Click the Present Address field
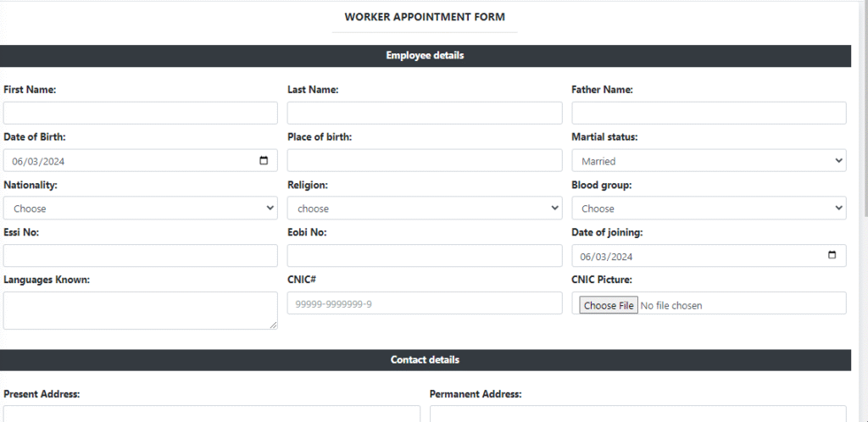 [x=211, y=414]
